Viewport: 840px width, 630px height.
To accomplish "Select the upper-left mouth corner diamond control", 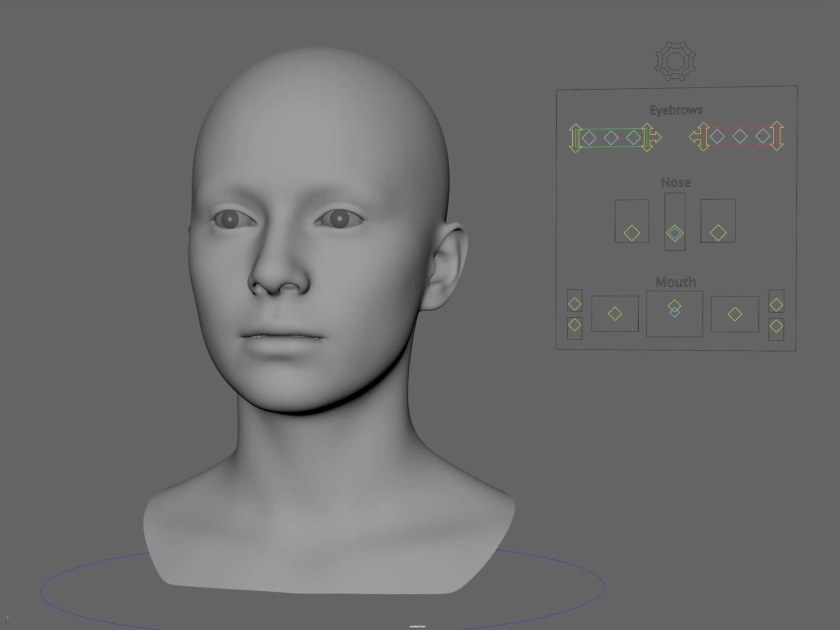I will pos(574,304).
